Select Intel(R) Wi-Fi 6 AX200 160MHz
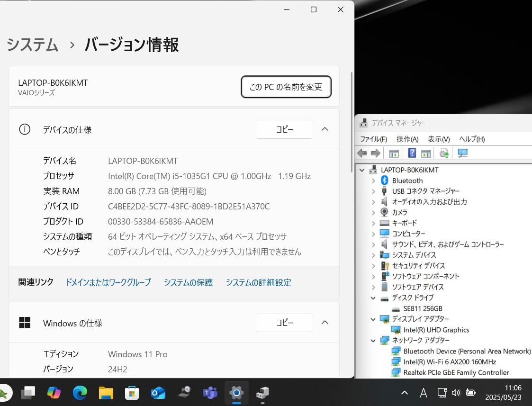 coord(450,362)
